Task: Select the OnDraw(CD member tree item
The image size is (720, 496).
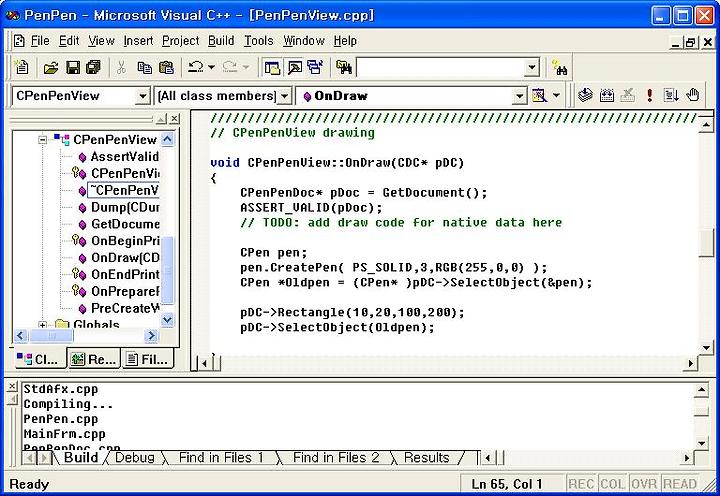Action: [x=125, y=258]
